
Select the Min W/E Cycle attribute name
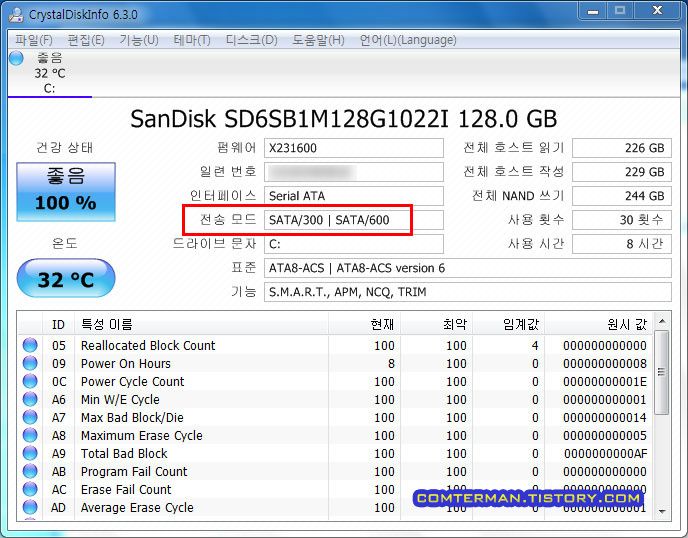pyautogui.click(x=120, y=399)
